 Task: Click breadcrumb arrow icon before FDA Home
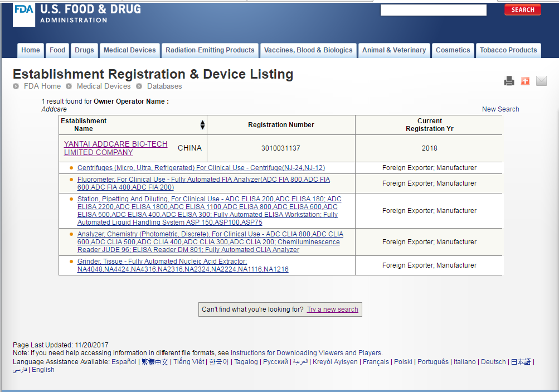(x=16, y=86)
